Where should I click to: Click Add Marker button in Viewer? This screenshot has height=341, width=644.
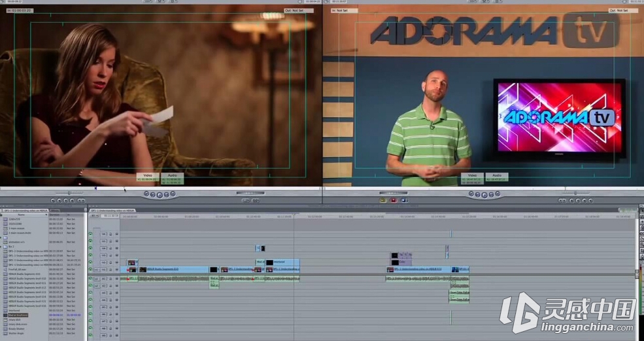coord(72,200)
